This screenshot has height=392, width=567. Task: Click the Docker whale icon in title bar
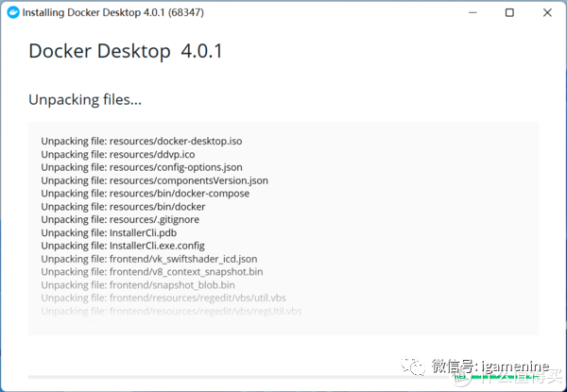click(13, 12)
